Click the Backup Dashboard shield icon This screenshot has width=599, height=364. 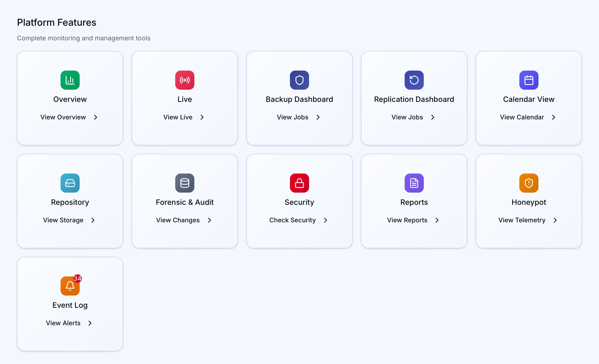tap(299, 80)
